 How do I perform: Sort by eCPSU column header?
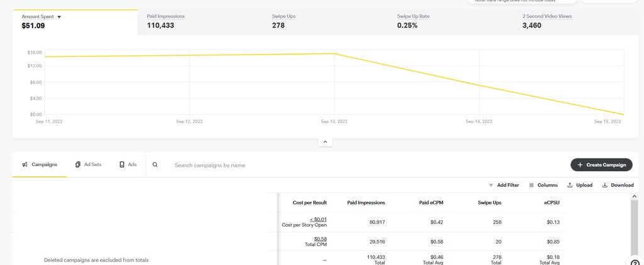click(x=552, y=203)
